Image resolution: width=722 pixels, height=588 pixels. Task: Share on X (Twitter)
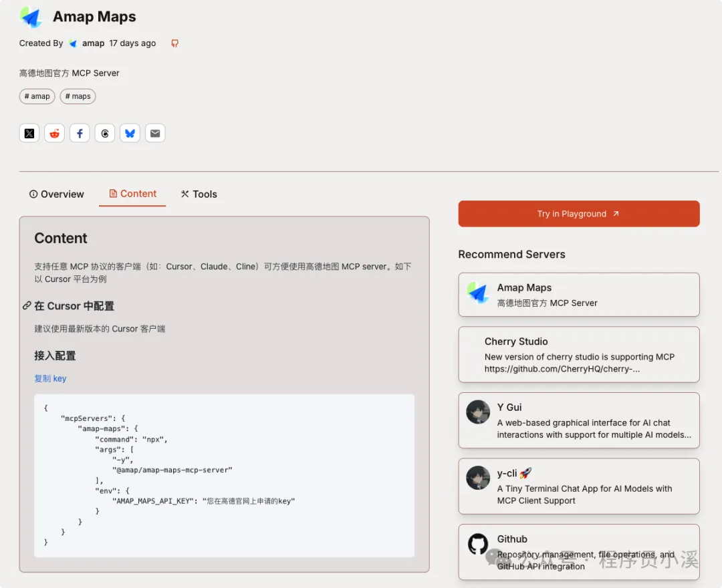click(29, 134)
